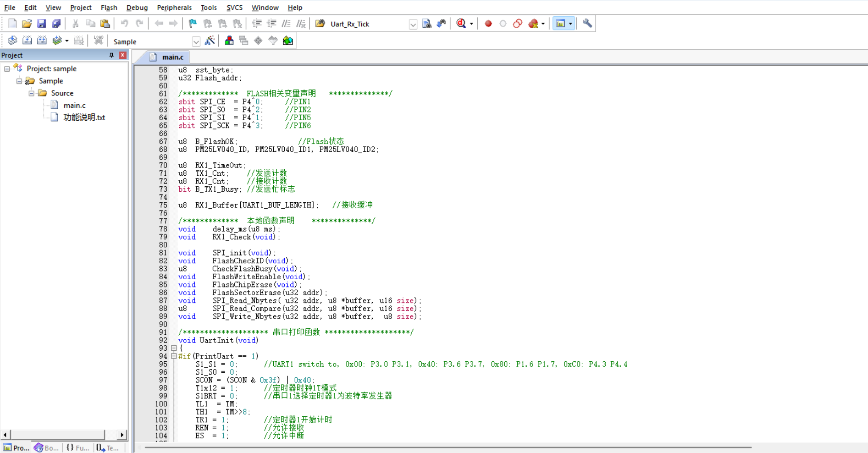Image resolution: width=868 pixels, height=453 pixels.
Task: Open the Project menu
Action: pos(81,7)
